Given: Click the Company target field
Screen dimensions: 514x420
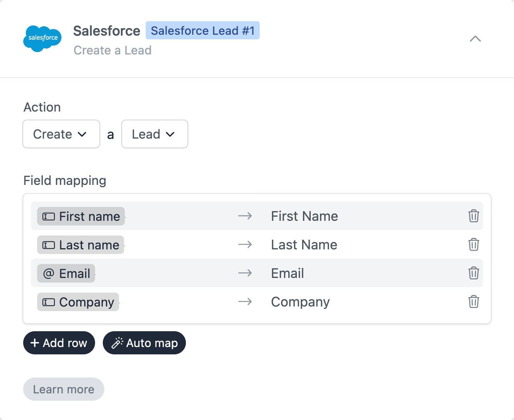Looking at the screenshot, I should 300,302.
